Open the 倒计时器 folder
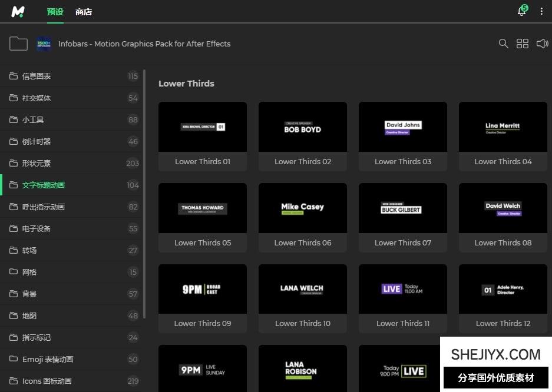 (37, 141)
